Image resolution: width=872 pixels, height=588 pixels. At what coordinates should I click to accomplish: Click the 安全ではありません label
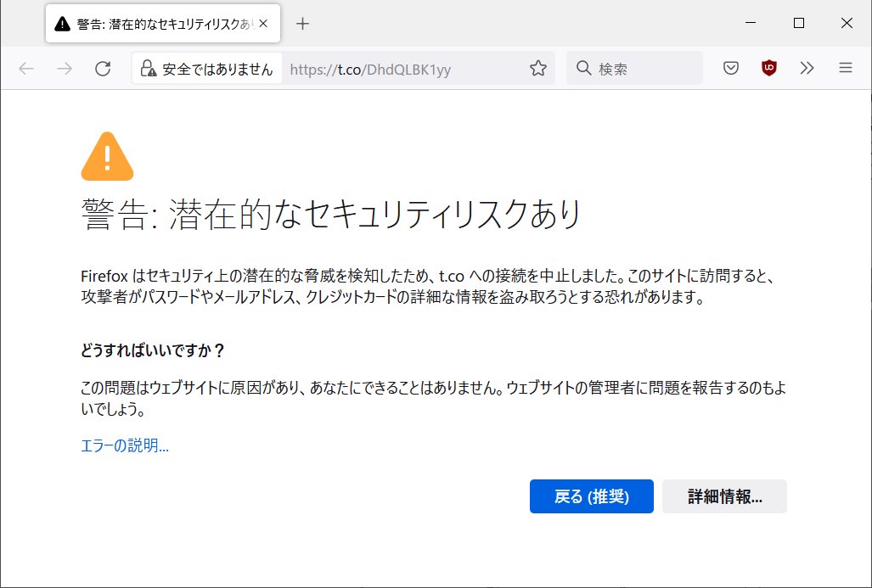point(217,69)
